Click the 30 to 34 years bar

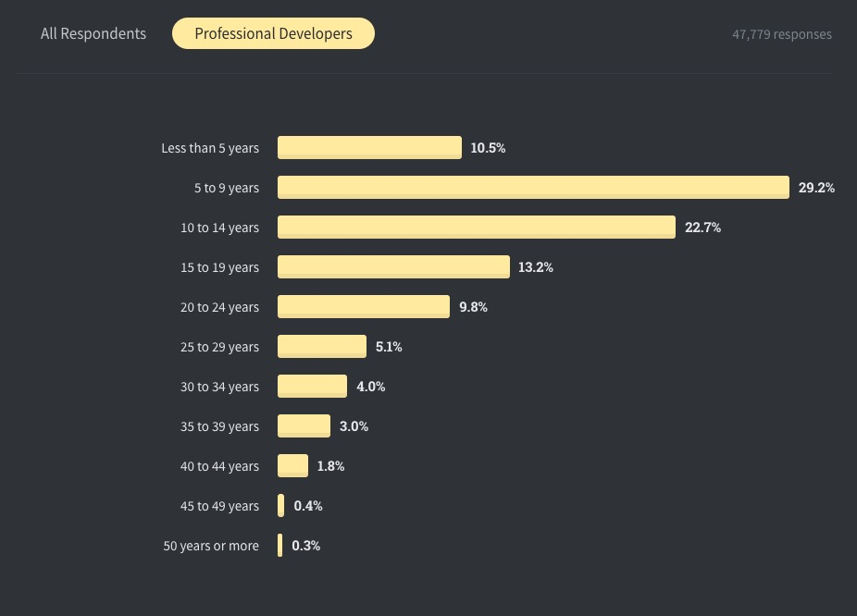(312, 387)
